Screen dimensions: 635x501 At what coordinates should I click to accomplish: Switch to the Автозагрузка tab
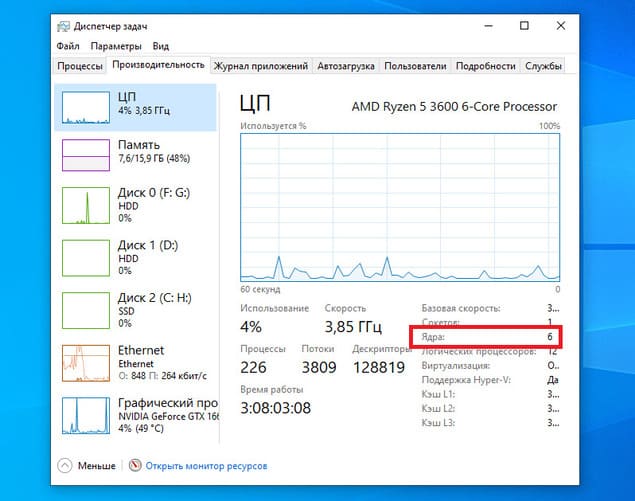tap(345, 66)
